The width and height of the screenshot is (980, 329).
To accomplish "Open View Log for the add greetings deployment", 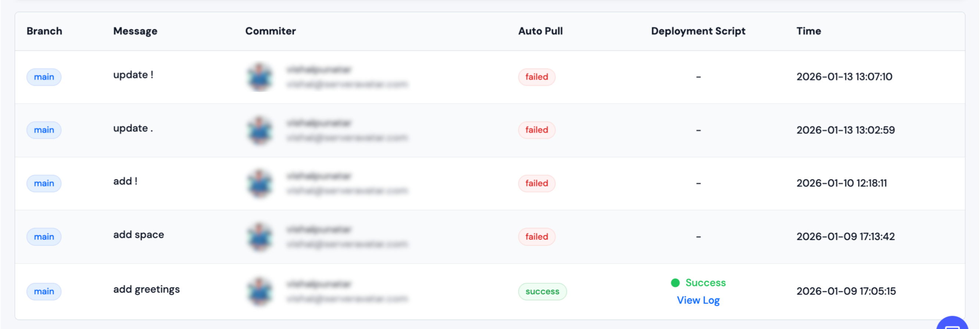I will pyautogui.click(x=698, y=300).
